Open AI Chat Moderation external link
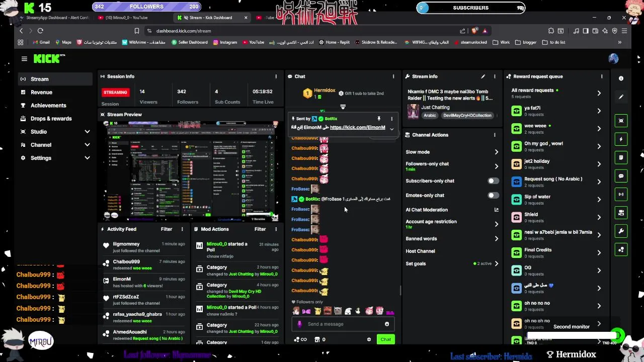 click(496, 210)
